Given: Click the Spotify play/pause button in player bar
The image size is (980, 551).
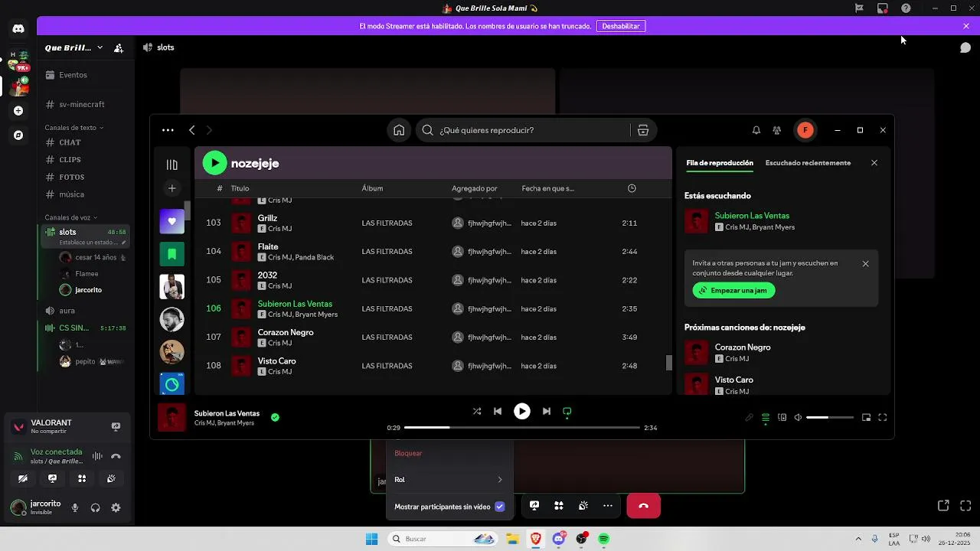Looking at the screenshot, I should (x=522, y=411).
